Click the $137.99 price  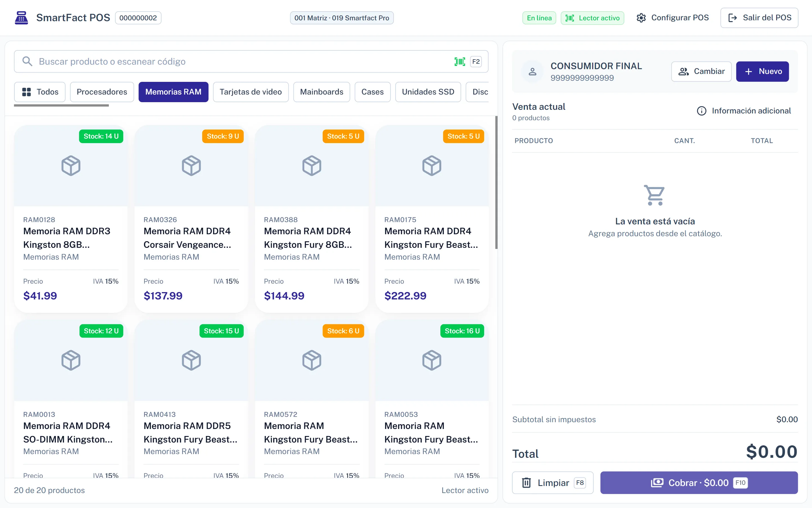(163, 296)
